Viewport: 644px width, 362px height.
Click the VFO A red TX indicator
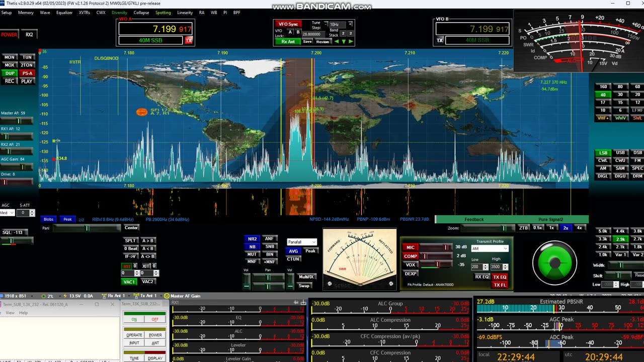[x=189, y=40]
